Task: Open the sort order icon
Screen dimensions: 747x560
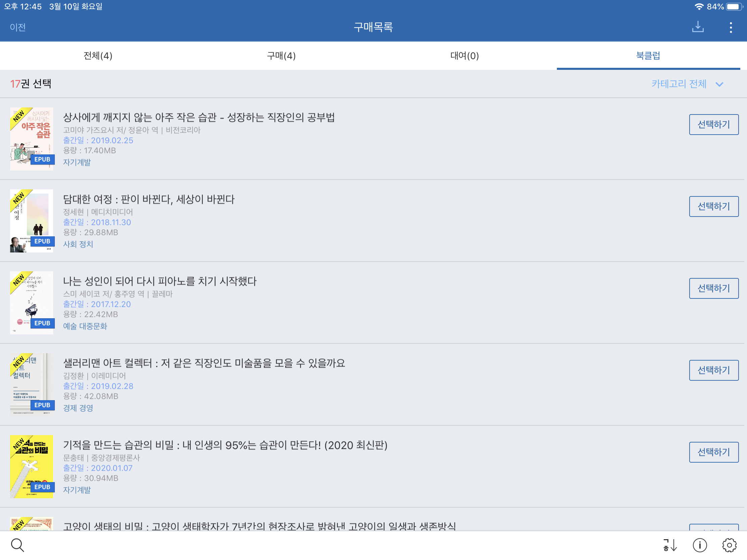Action: [x=670, y=545]
